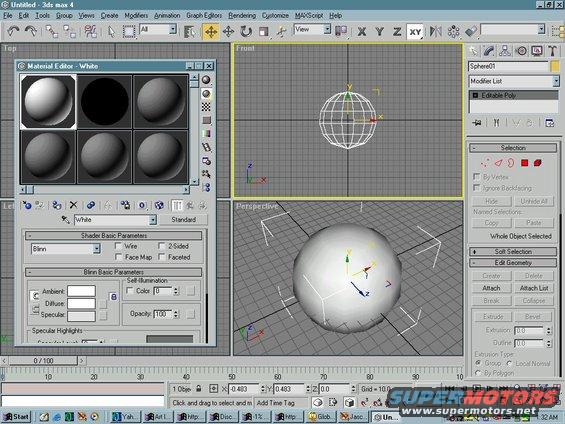The width and height of the screenshot is (565, 424).
Task: Expand the Soft Selection rollout
Action: coord(513,251)
